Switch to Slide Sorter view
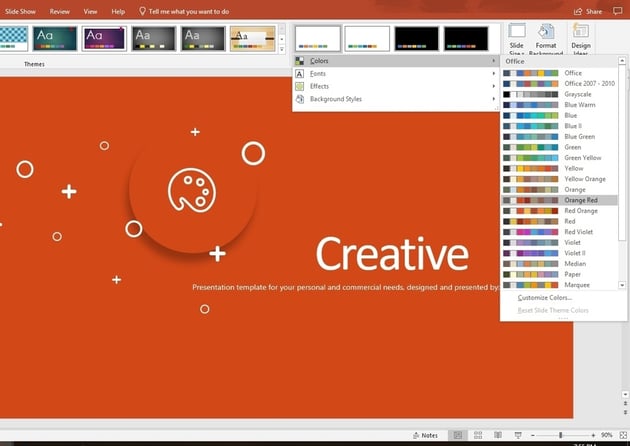630x446 pixels. 476,435
